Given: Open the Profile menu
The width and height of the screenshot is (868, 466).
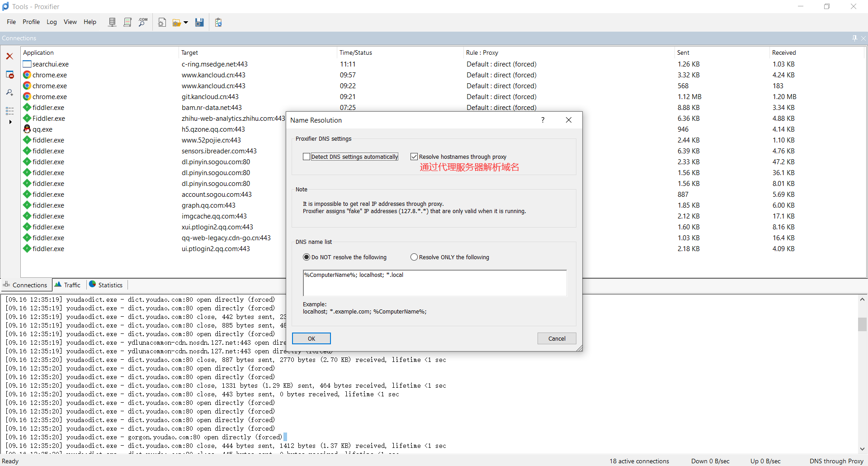Looking at the screenshot, I should tap(31, 22).
